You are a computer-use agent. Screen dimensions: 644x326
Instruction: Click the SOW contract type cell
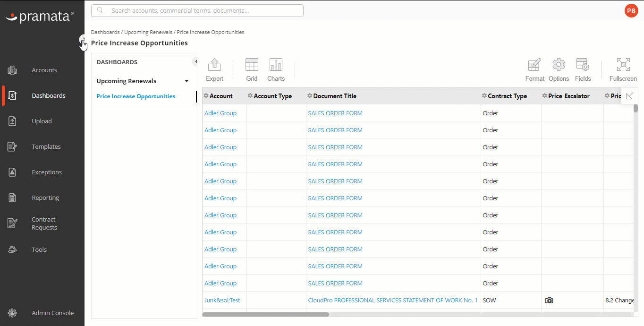[489, 300]
